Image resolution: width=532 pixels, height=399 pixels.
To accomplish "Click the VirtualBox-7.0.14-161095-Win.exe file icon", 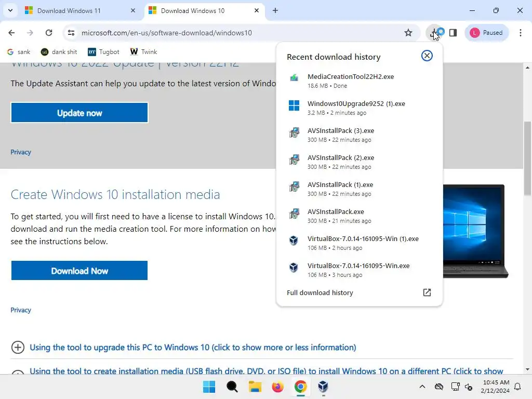I will coord(294,268).
